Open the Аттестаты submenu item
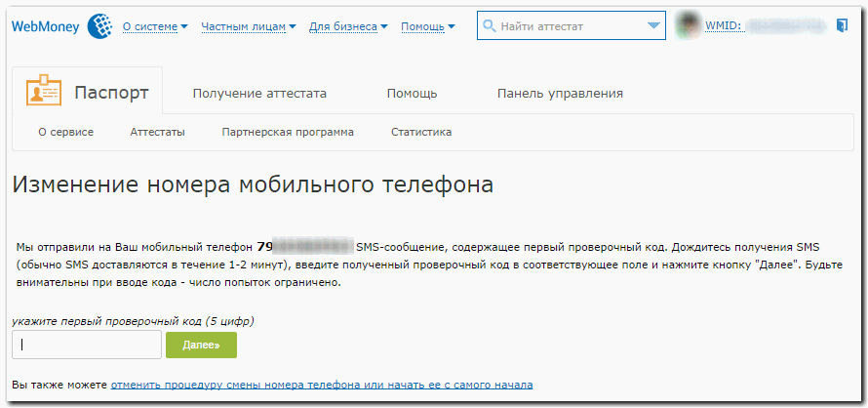This screenshot has height=408, width=868. coord(157,132)
